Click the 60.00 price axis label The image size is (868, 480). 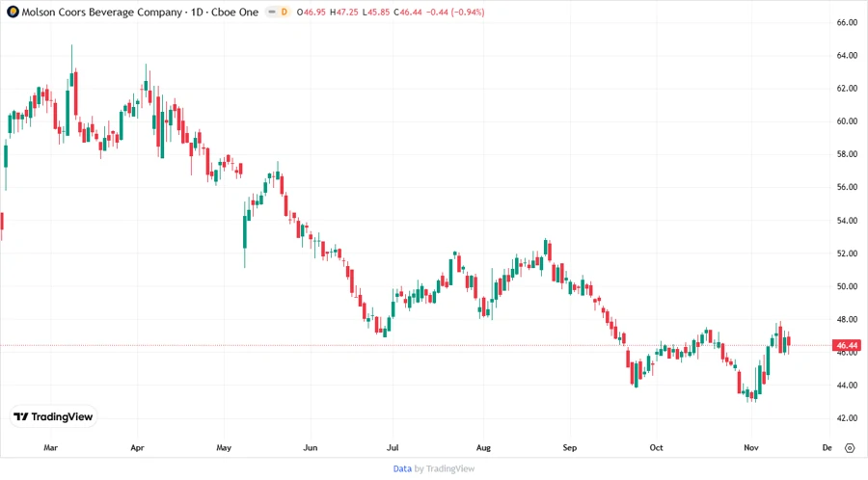(847, 121)
